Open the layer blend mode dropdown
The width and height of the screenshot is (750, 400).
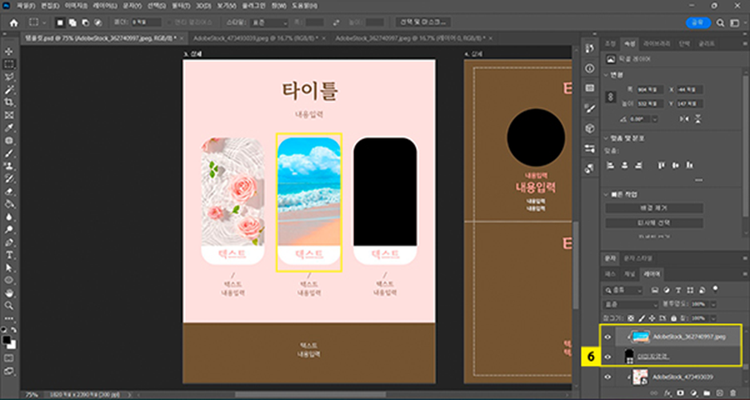click(630, 304)
